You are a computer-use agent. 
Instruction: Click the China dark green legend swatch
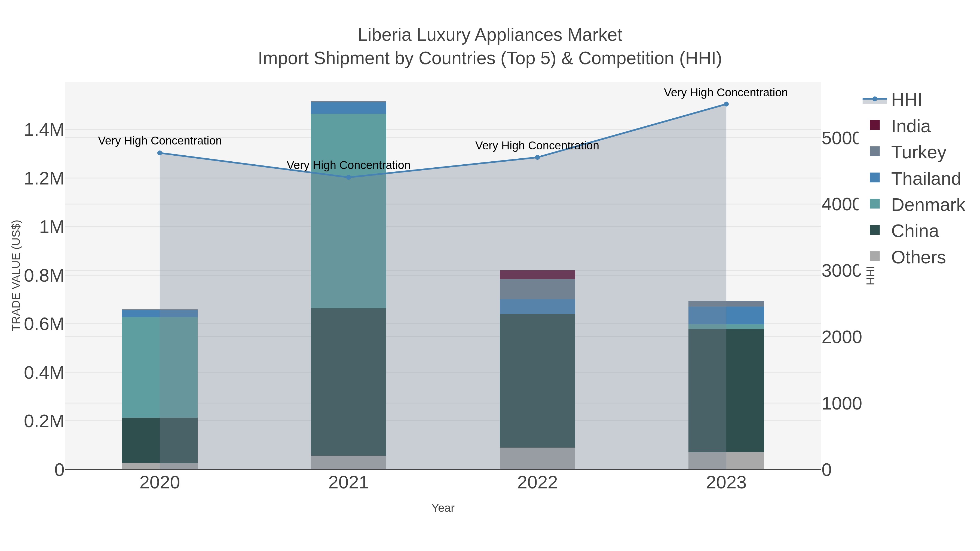875,230
